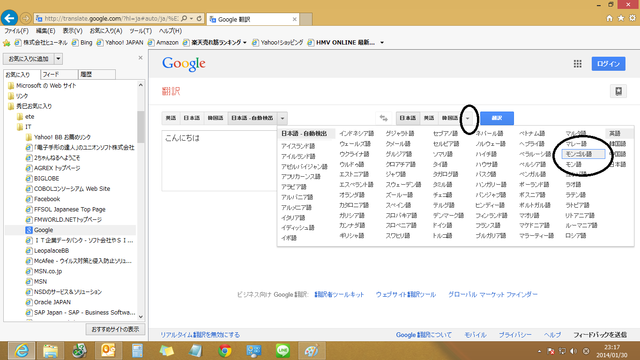Image resolution: width=640 pixels, height=360 pixels.
Task: Switch to the 履歴 tab in sidebar
Action: pyautogui.click(x=97, y=74)
